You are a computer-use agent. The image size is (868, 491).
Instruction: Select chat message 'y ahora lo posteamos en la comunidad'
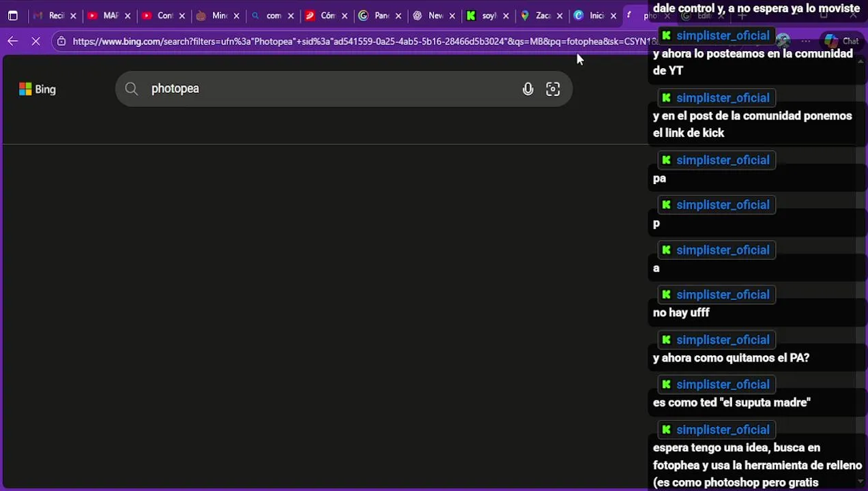(753, 62)
